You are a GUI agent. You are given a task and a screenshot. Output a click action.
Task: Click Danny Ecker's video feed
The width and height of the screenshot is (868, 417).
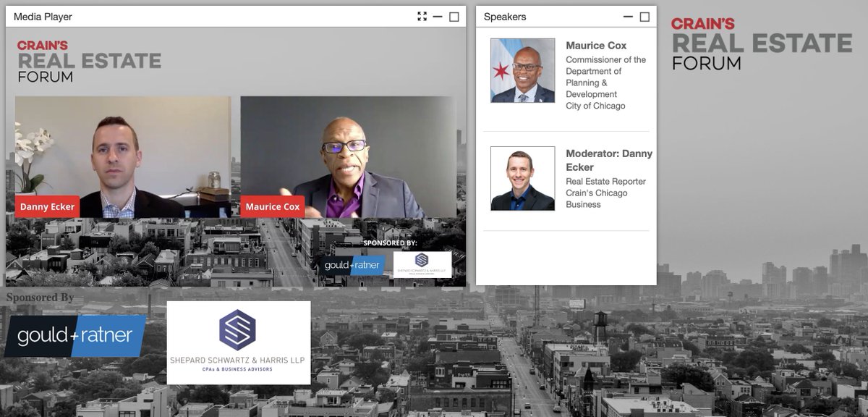pos(123,157)
